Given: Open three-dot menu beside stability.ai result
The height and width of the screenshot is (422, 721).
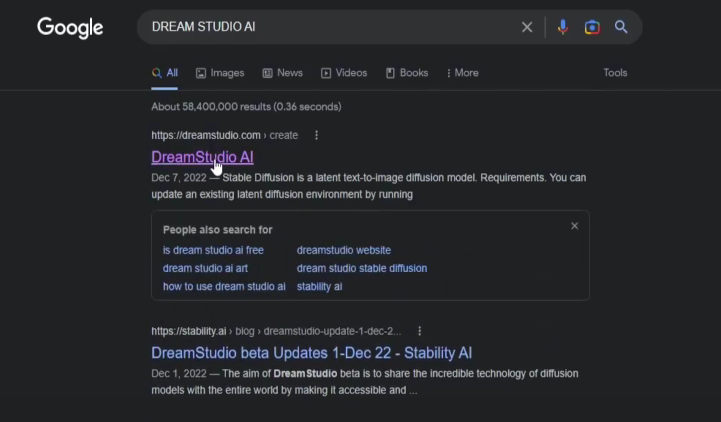Looking at the screenshot, I should click(x=419, y=331).
